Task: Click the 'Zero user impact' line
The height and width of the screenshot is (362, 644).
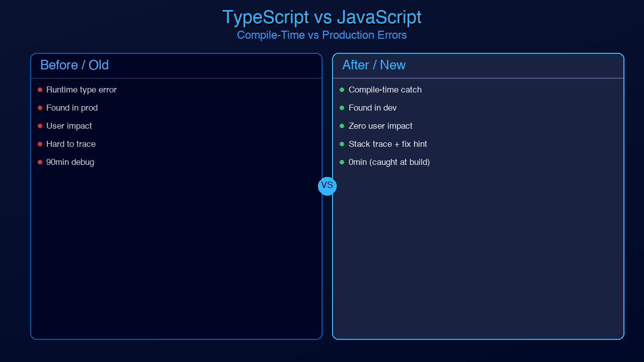Action: (380, 126)
